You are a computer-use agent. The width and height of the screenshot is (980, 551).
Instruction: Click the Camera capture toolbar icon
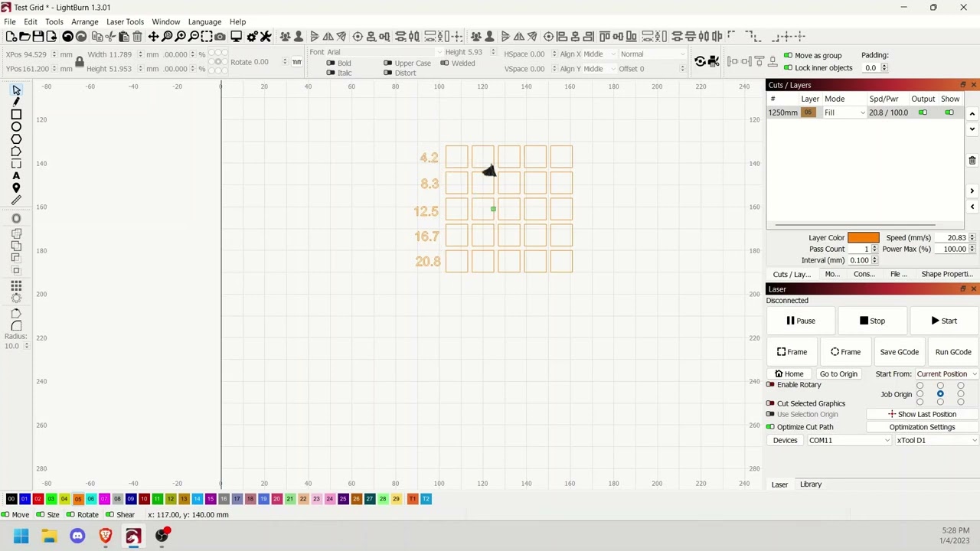tap(220, 37)
